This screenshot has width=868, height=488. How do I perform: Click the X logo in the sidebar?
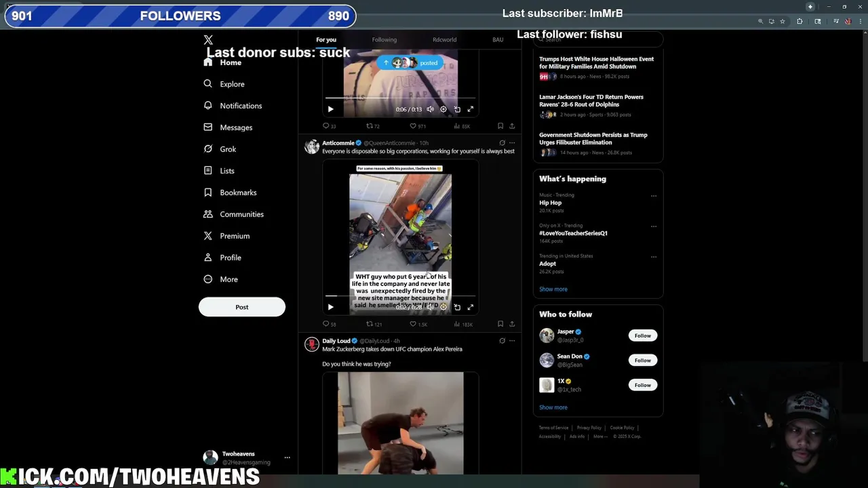pos(208,41)
